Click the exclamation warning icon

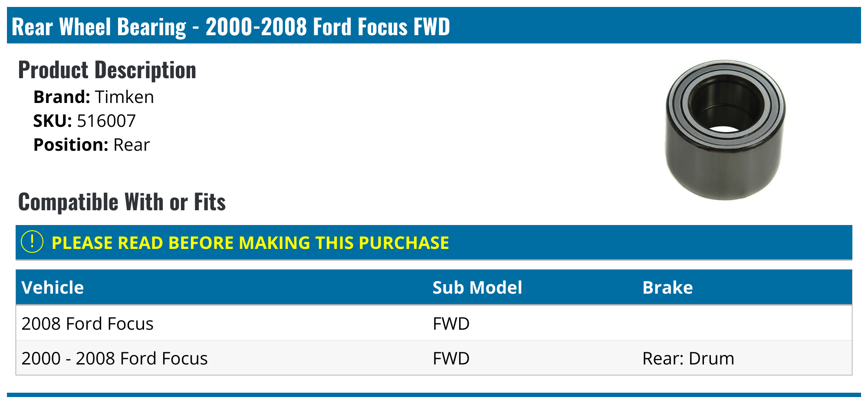point(32,242)
